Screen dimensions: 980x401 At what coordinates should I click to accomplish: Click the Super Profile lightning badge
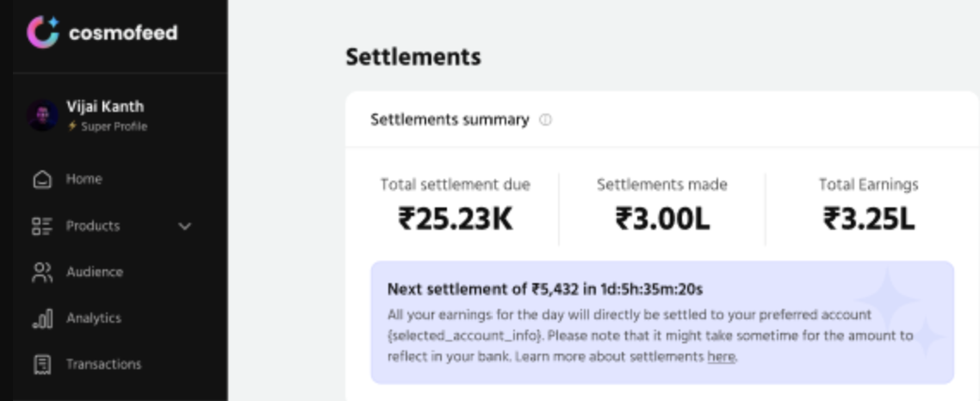coord(73,127)
